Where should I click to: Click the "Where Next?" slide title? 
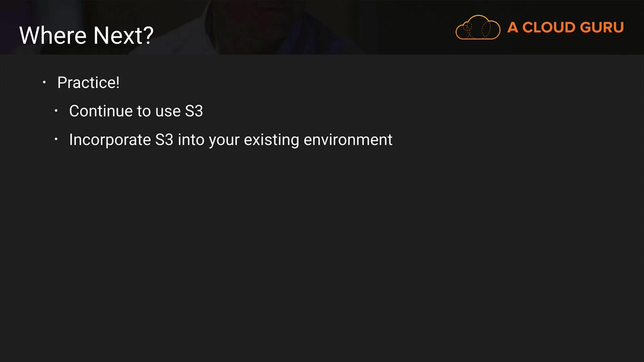pos(86,35)
